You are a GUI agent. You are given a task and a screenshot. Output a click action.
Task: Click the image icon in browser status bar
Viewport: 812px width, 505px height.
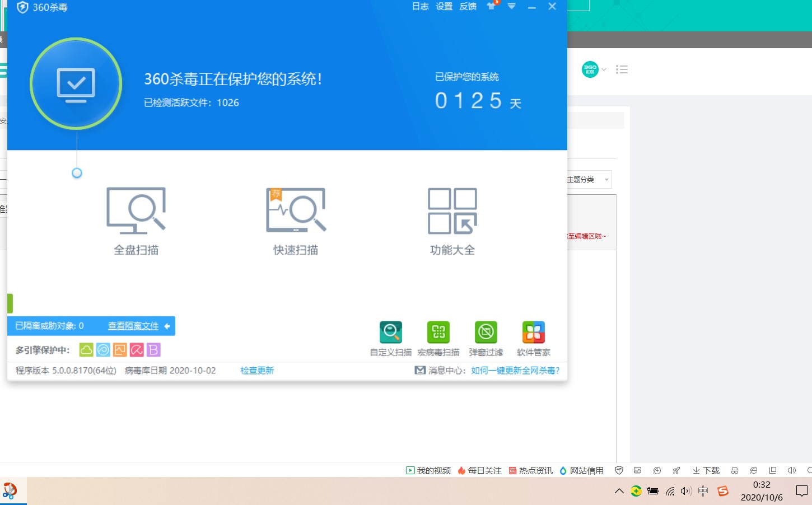[x=637, y=470]
